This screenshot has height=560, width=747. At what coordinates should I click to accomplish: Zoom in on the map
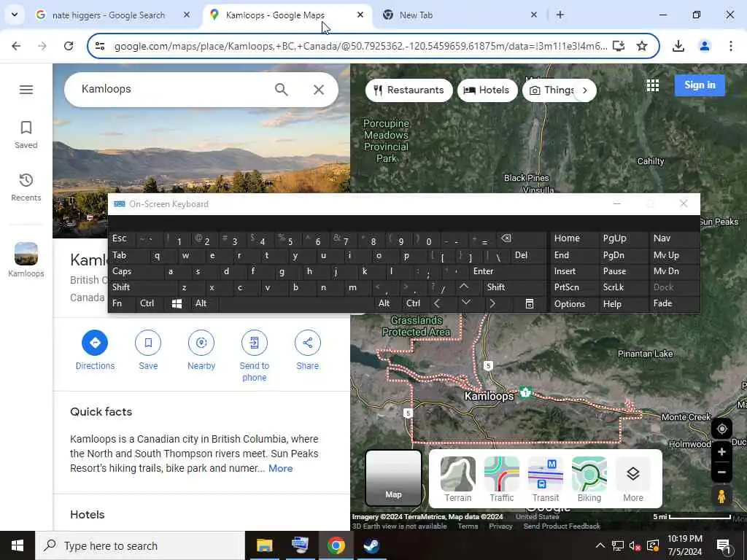pos(721,452)
